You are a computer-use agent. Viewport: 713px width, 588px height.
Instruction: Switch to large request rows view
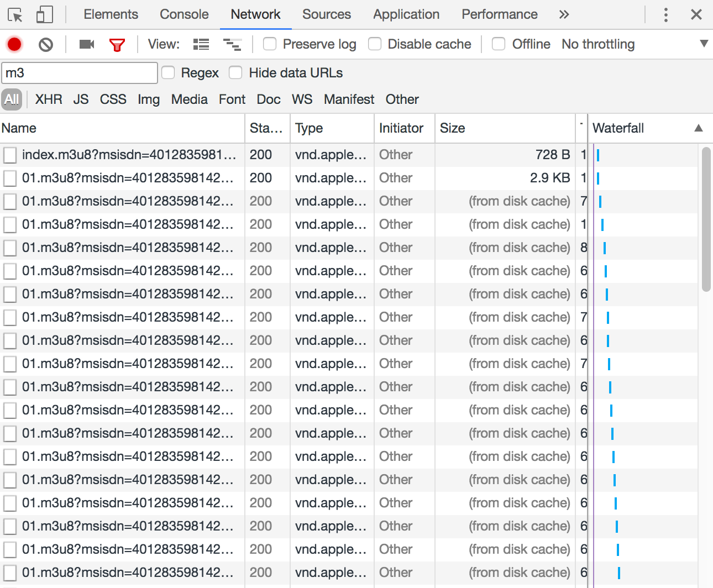[x=201, y=44]
